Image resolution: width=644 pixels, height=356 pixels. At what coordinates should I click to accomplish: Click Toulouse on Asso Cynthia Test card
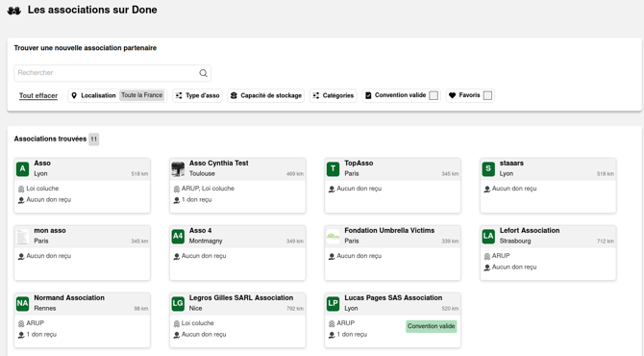[x=202, y=174]
